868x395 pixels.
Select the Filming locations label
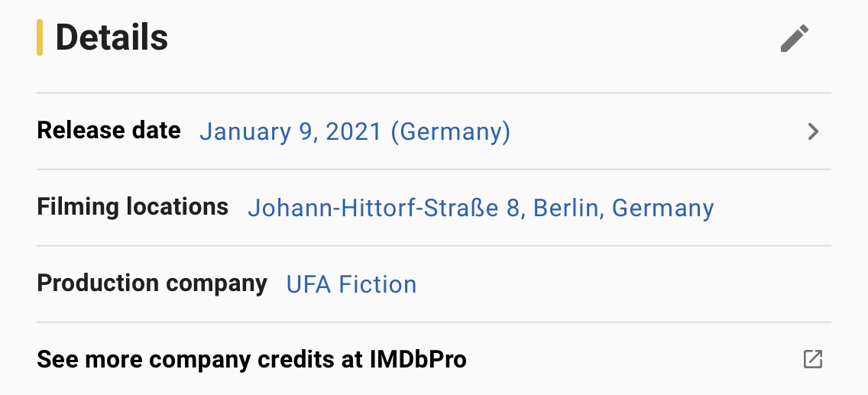click(132, 207)
